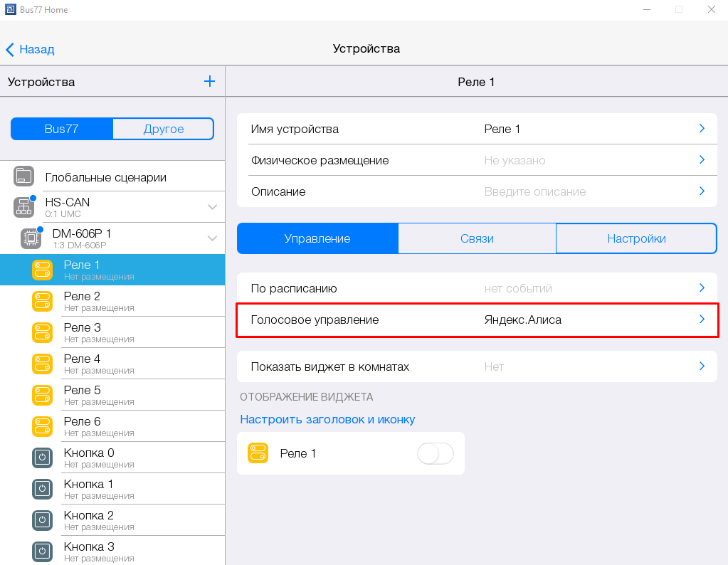Click the plus icon to add device
This screenshot has height=565, width=728.
click(x=209, y=82)
